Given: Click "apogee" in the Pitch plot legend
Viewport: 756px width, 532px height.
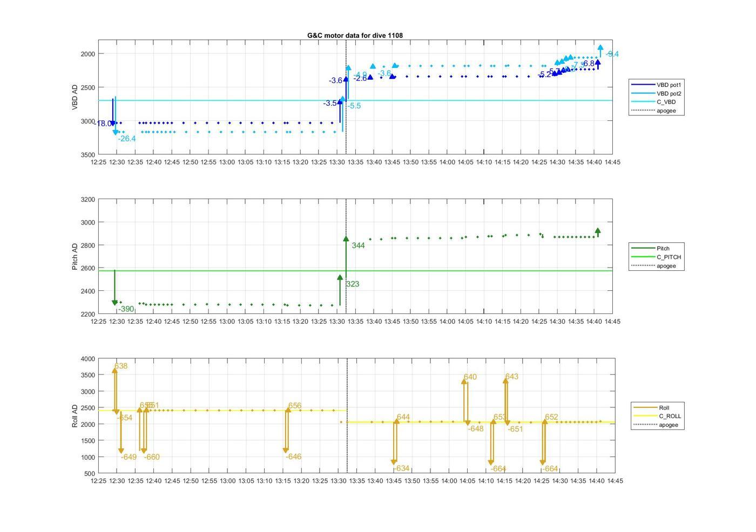Looking at the screenshot, I should pyautogui.click(x=657, y=265).
